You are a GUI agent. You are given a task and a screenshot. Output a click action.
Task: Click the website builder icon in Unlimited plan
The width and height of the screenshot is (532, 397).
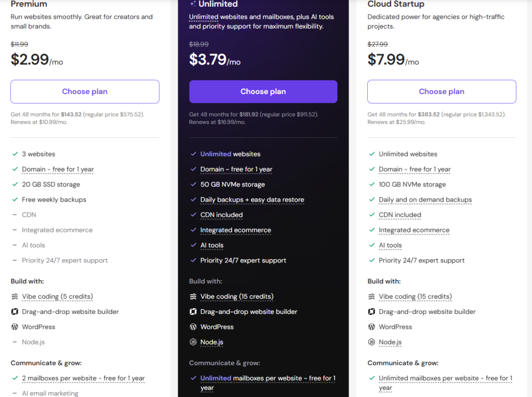click(193, 311)
